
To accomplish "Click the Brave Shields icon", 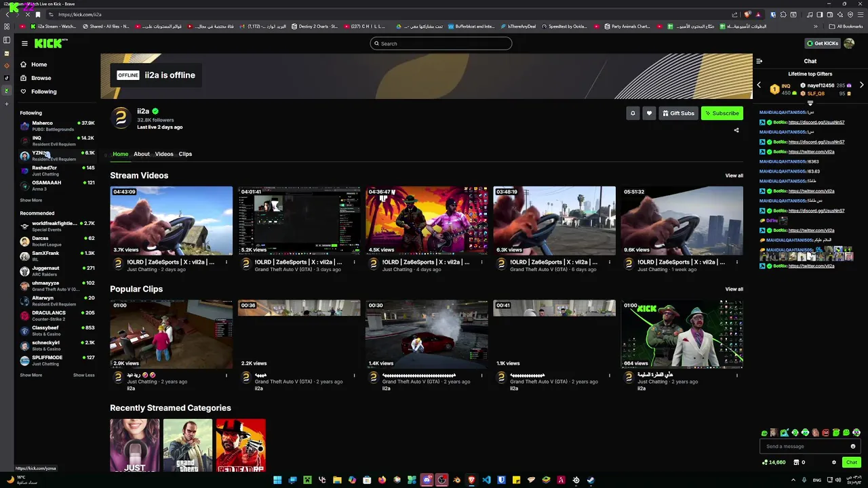I will pyautogui.click(x=748, y=14).
